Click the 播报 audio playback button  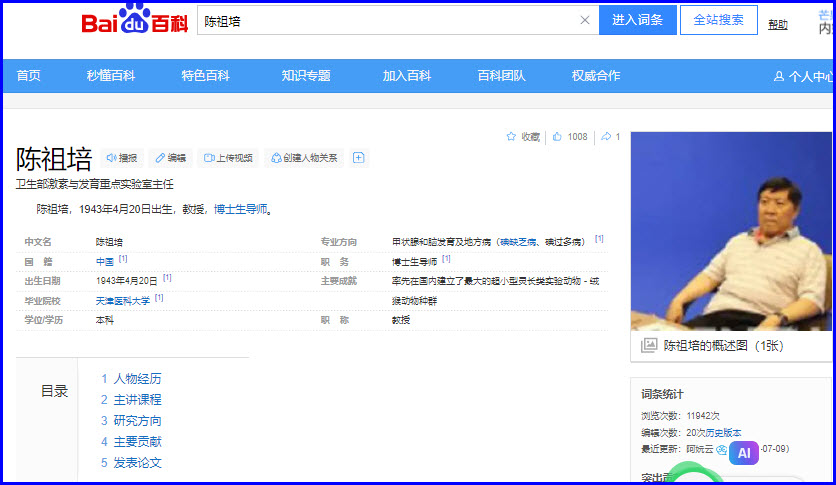pyautogui.click(x=121, y=158)
